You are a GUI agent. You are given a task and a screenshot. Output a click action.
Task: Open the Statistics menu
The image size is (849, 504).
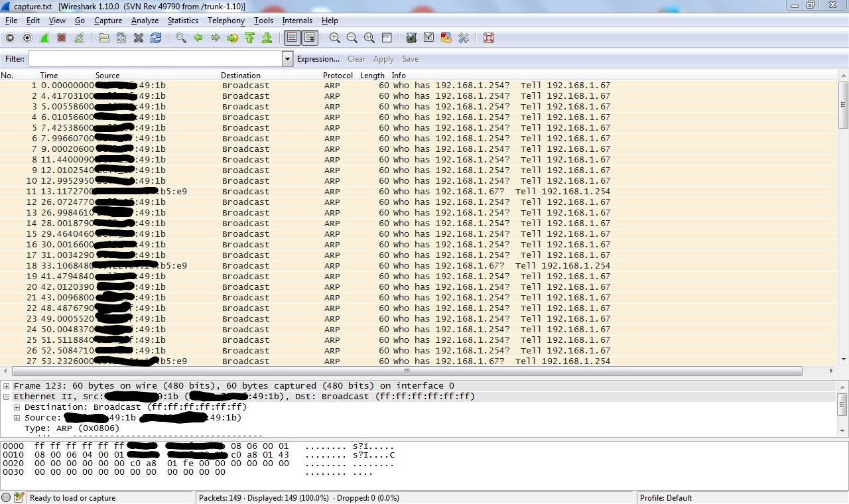pos(182,21)
